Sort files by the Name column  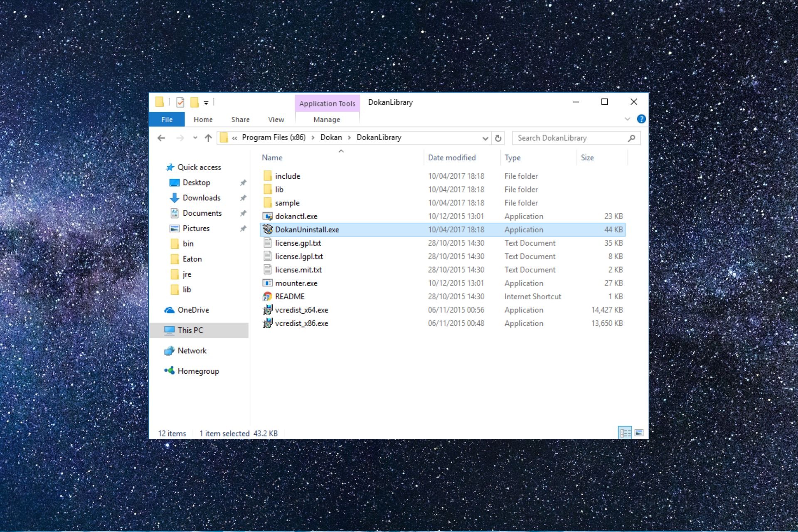pyautogui.click(x=272, y=158)
